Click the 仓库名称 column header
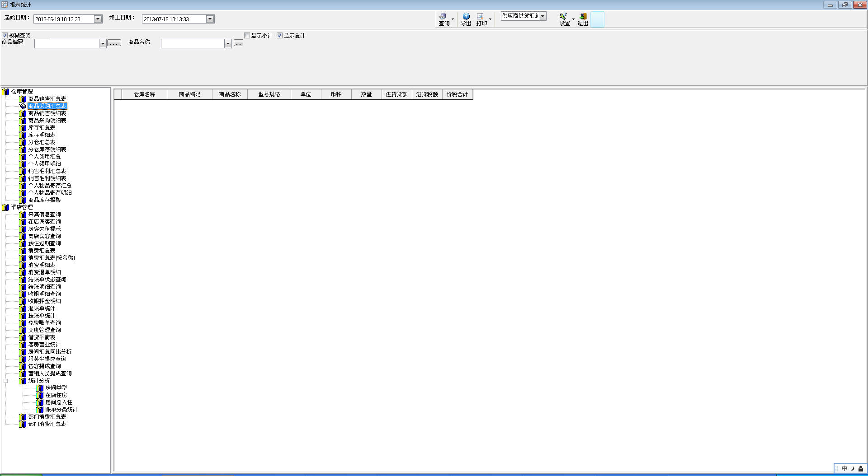868x476 pixels. pyautogui.click(x=144, y=94)
